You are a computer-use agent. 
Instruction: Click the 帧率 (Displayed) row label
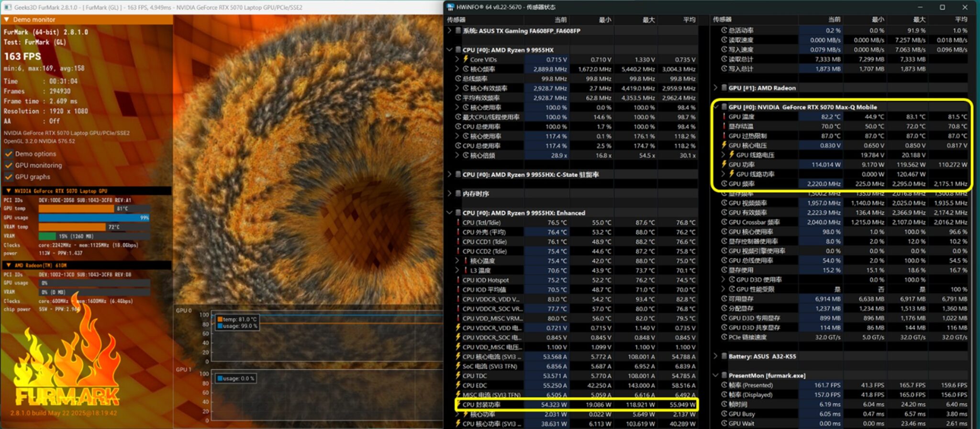751,395
